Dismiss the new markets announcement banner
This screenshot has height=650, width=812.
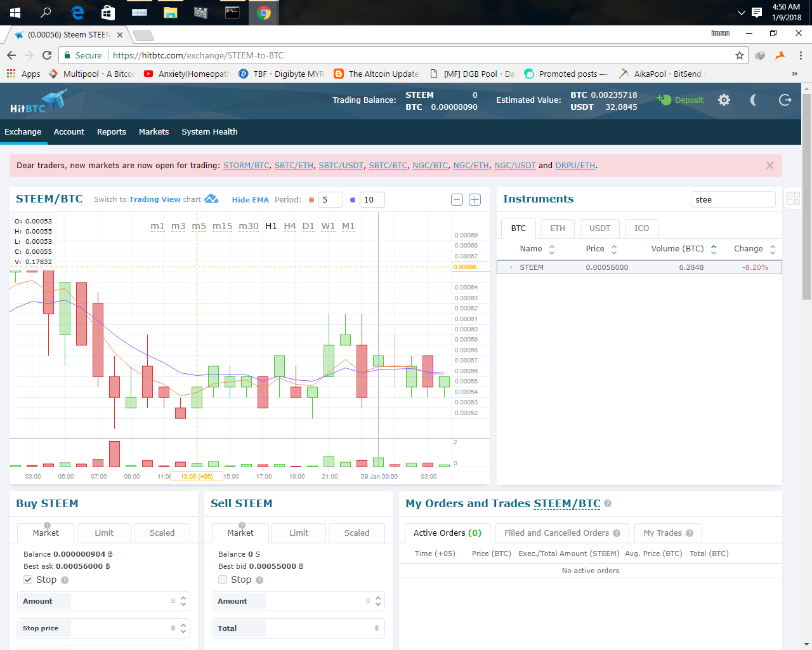coord(769,165)
